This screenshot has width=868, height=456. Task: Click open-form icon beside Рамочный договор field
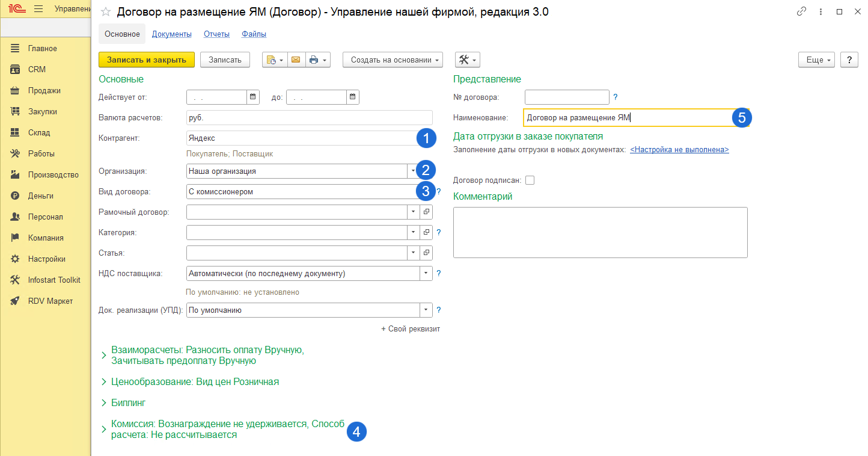tap(426, 212)
